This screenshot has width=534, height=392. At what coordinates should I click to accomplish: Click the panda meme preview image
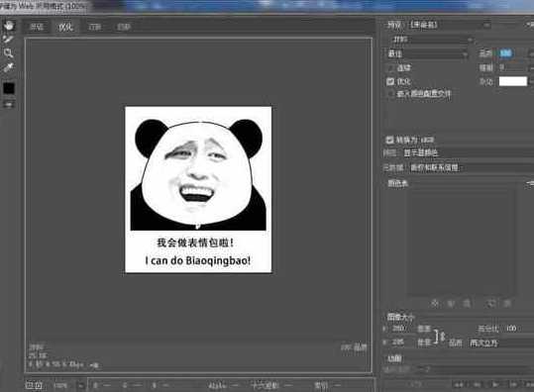(x=198, y=189)
